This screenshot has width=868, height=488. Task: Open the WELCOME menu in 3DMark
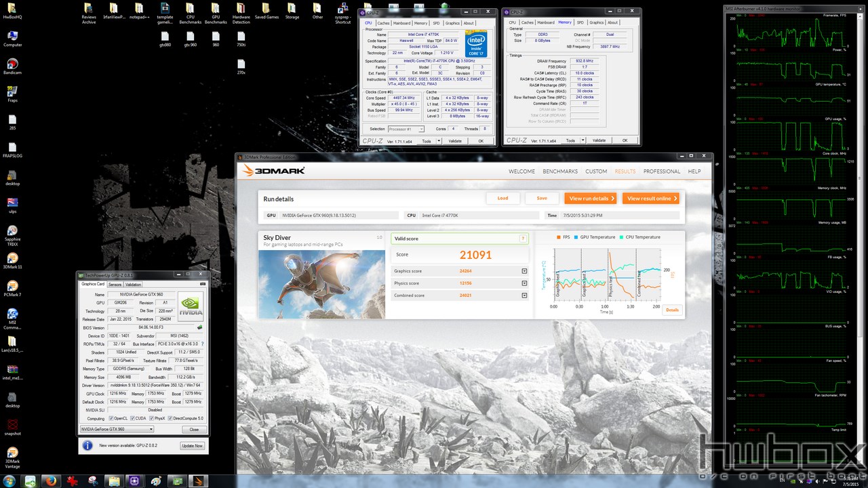pyautogui.click(x=521, y=171)
